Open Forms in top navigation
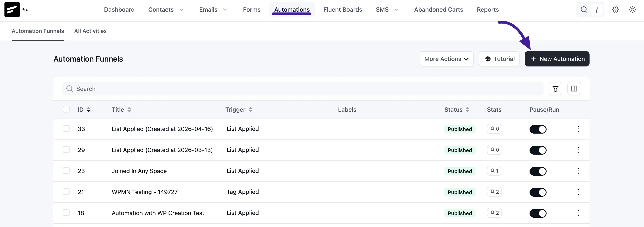 tap(252, 10)
